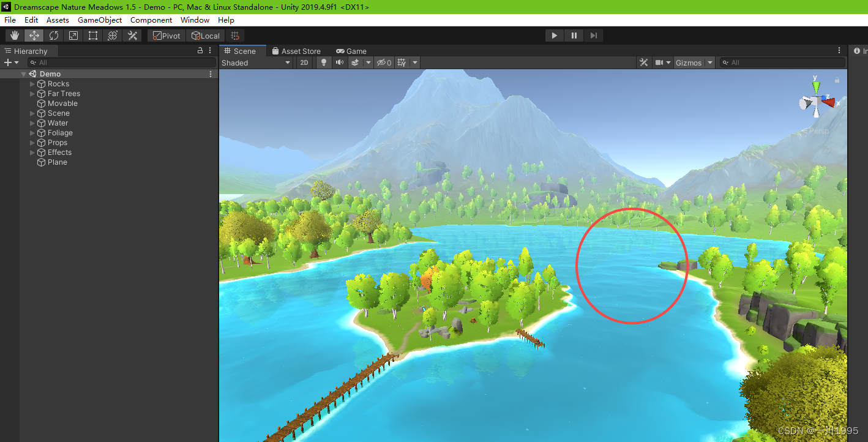Click the Pause button
The image size is (868, 442).
[x=574, y=36]
